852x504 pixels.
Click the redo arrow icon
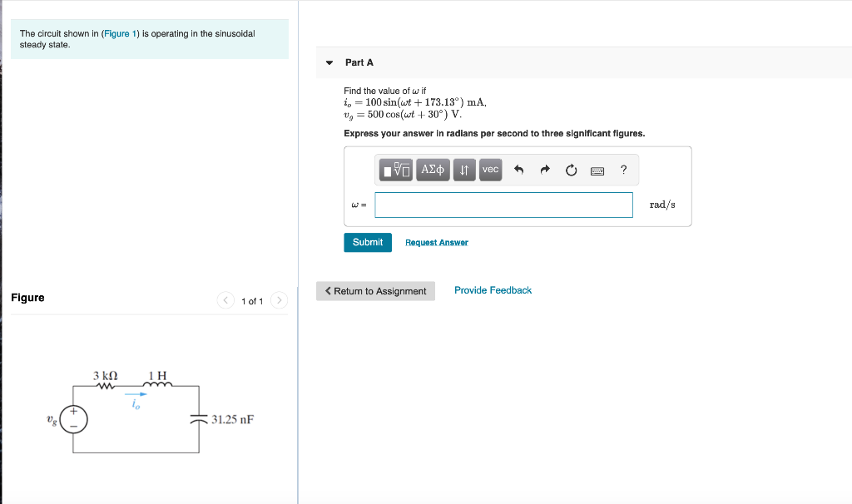(x=543, y=169)
